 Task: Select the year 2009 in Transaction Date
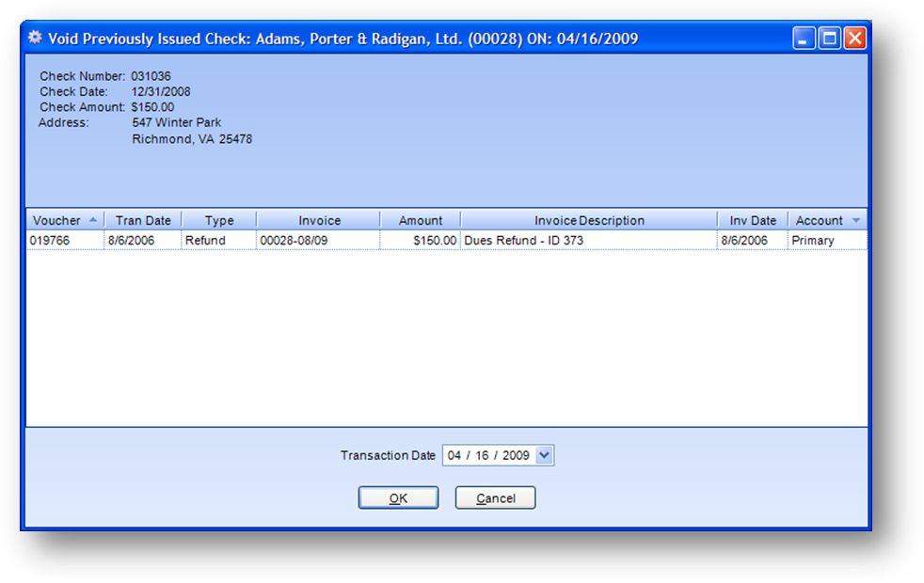516,455
